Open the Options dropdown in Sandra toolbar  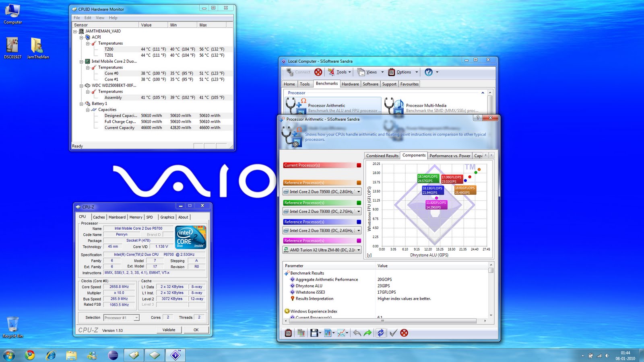click(x=417, y=72)
